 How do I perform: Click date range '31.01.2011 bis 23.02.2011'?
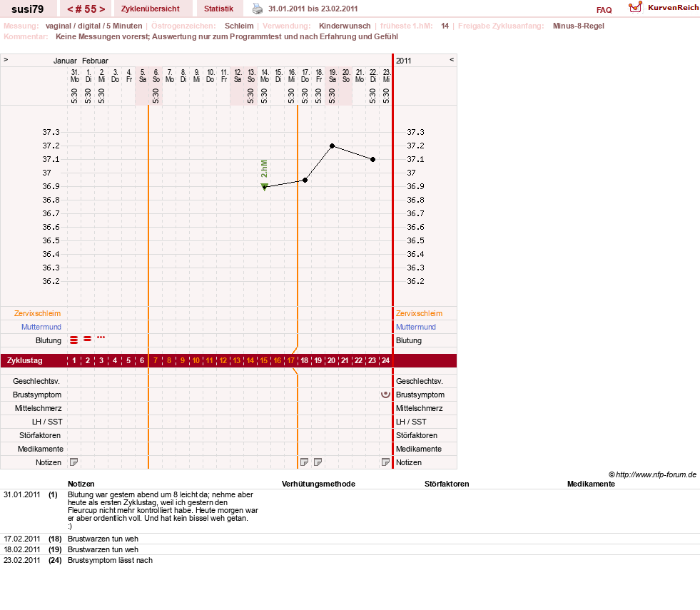point(313,9)
